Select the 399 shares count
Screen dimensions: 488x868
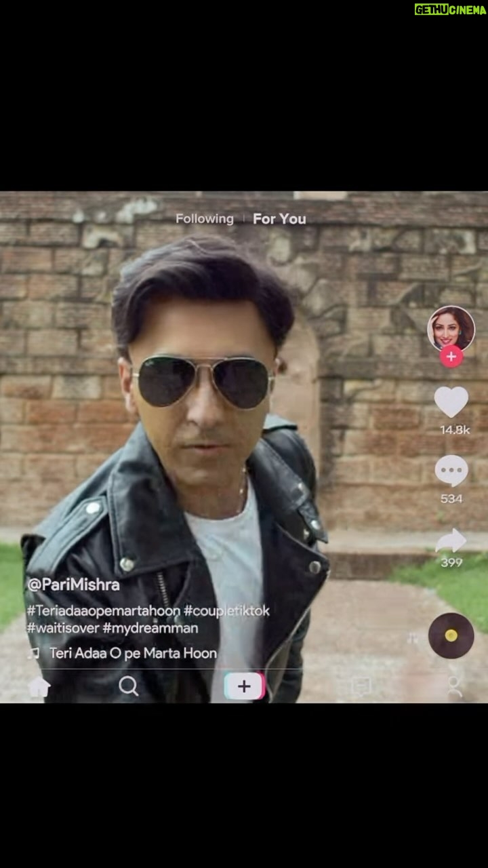(451, 562)
